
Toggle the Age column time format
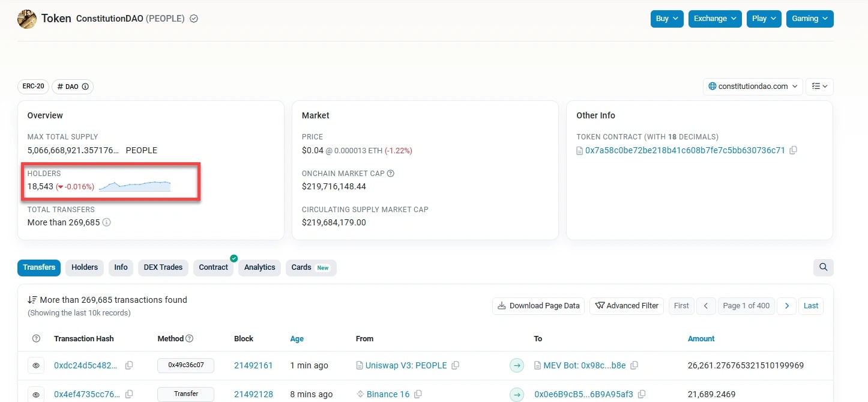click(x=297, y=339)
